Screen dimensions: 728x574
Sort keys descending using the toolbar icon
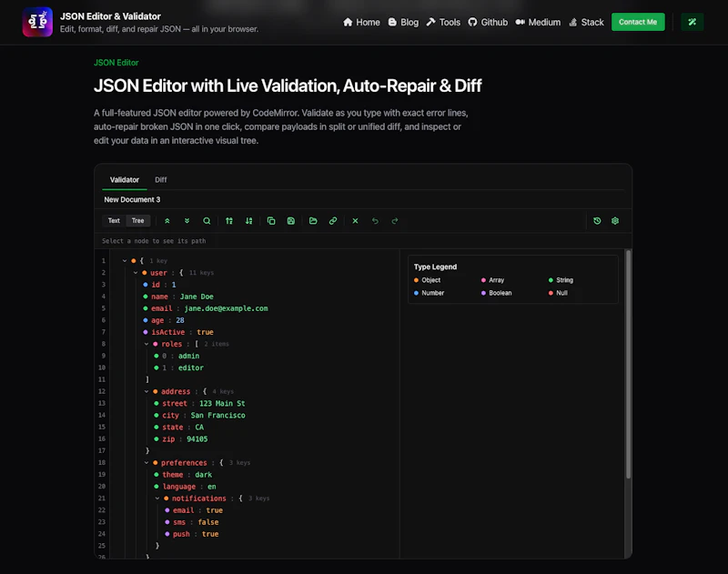click(x=248, y=221)
